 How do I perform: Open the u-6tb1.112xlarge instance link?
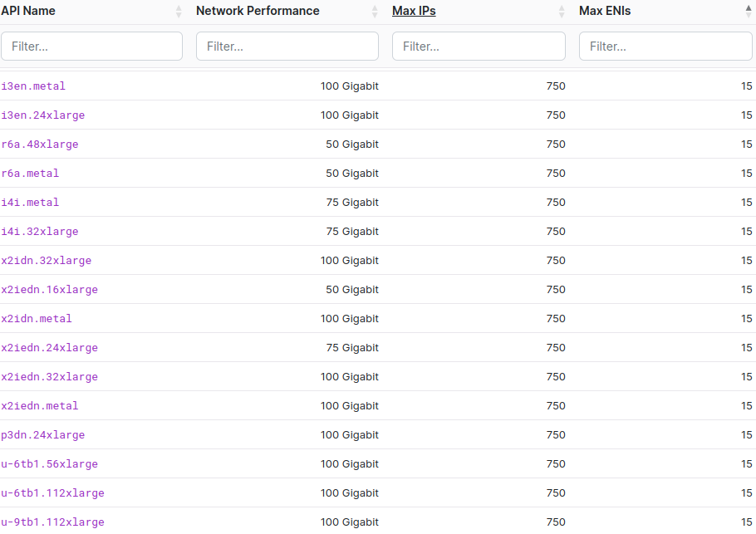coord(52,493)
